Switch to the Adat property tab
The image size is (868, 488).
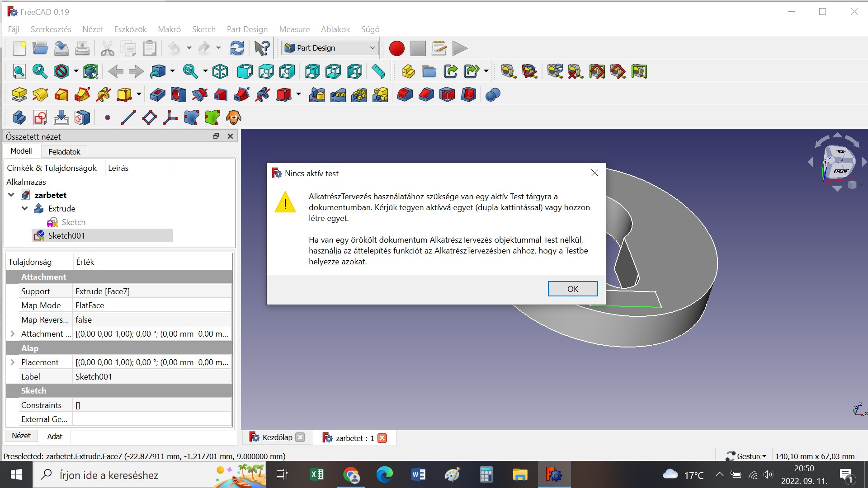[x=55, y=436]
